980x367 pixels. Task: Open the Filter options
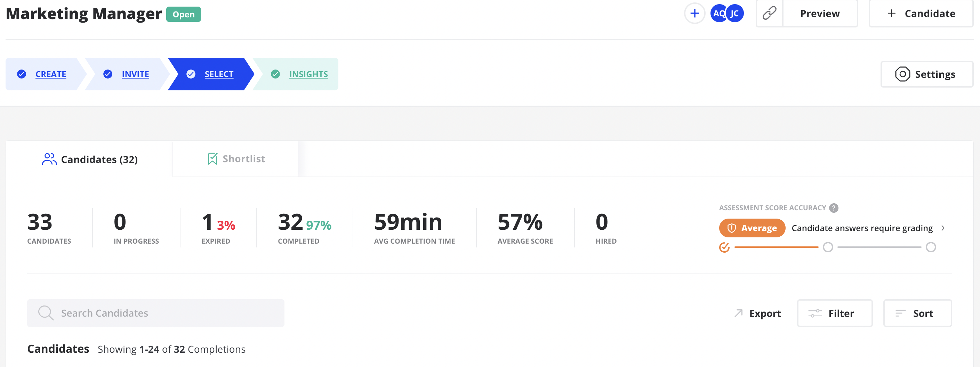click(x=835, y=313)
